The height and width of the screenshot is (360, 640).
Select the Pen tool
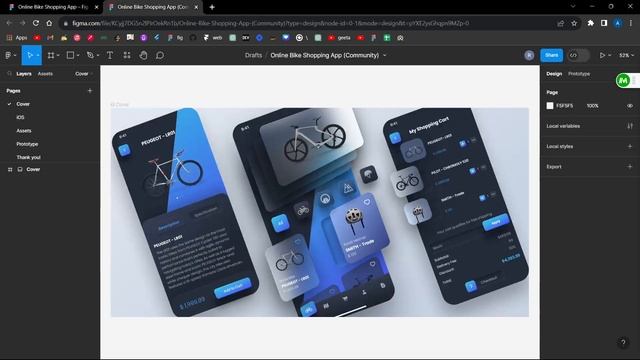coord(90,55)
